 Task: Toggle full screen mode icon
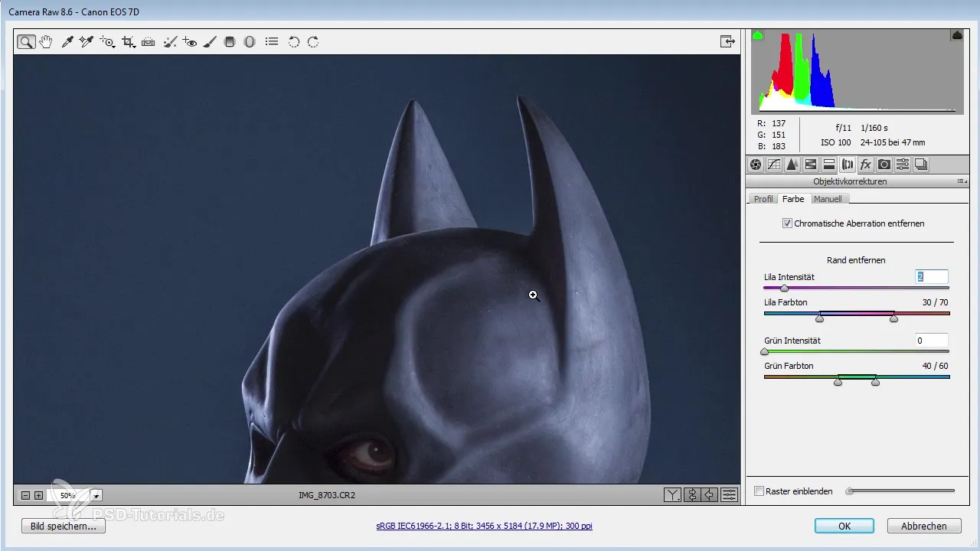click(x=727, y=42)
